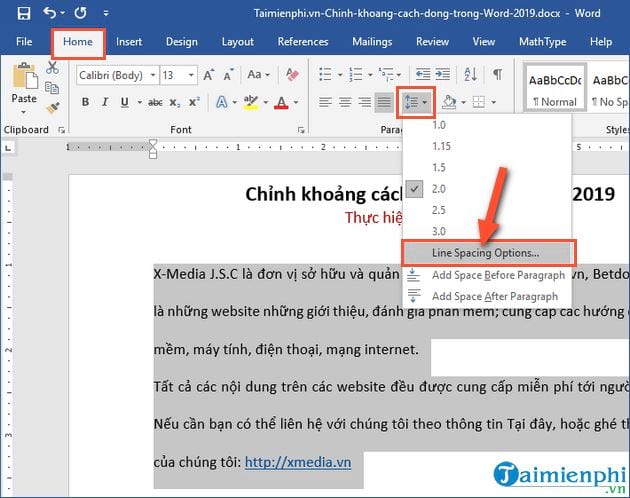The height and width of the screenshot is (498, 630).
Task: Justify the paragraph text
Action: tap(384, 102)
